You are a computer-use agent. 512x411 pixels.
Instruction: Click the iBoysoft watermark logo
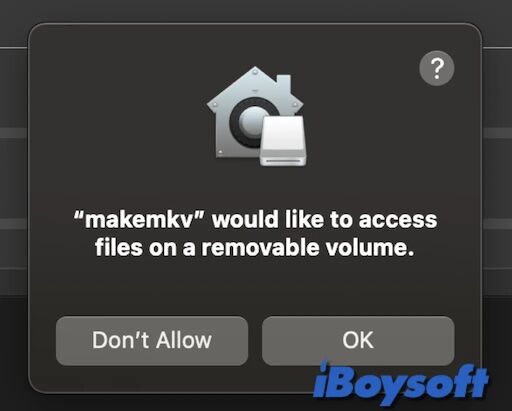[x=401, y=383]
